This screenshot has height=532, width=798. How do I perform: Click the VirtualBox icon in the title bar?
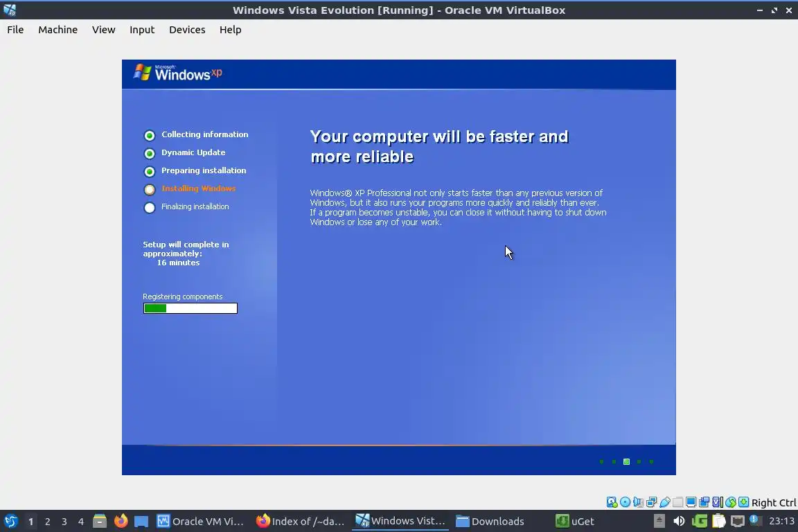point(10,10)
